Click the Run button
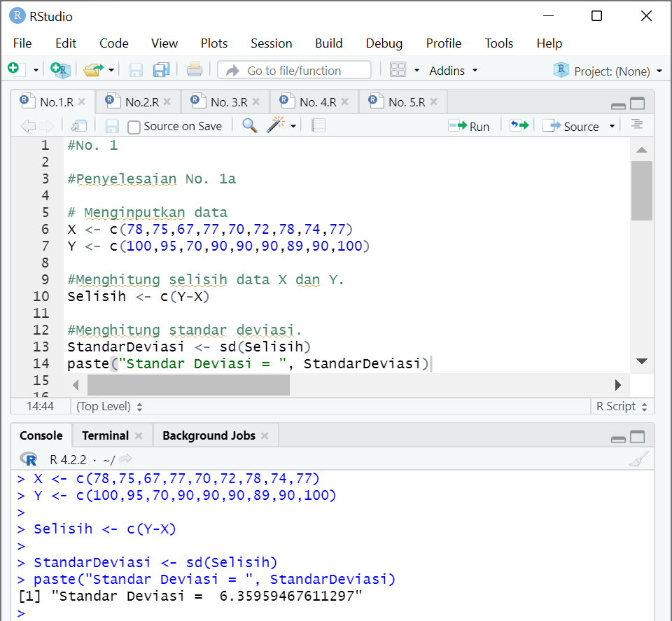Image resolution: width=672 pixels, height=621 pixels. tap(470, 126)
